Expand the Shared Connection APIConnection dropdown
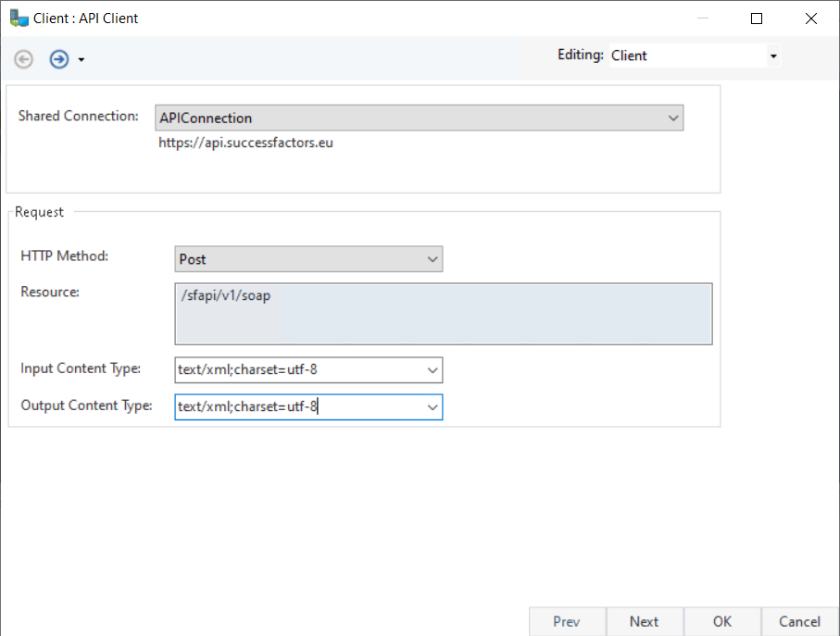 [673, 118]
